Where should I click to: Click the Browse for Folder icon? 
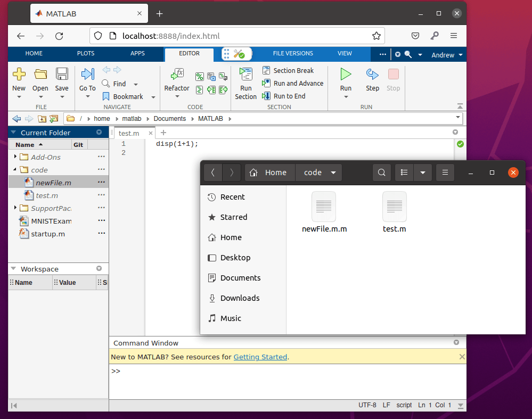point(54,119)
